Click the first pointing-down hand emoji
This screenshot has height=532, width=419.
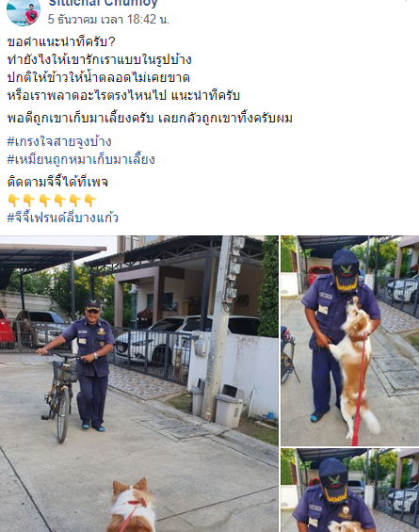[13, 201]
